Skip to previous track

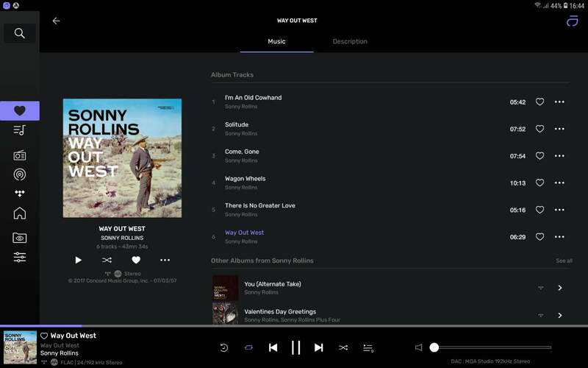pyautogui.click(x=273, y=347)
